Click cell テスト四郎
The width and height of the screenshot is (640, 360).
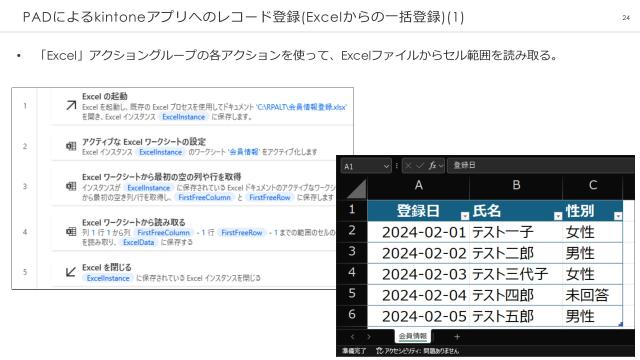[516, 296]
